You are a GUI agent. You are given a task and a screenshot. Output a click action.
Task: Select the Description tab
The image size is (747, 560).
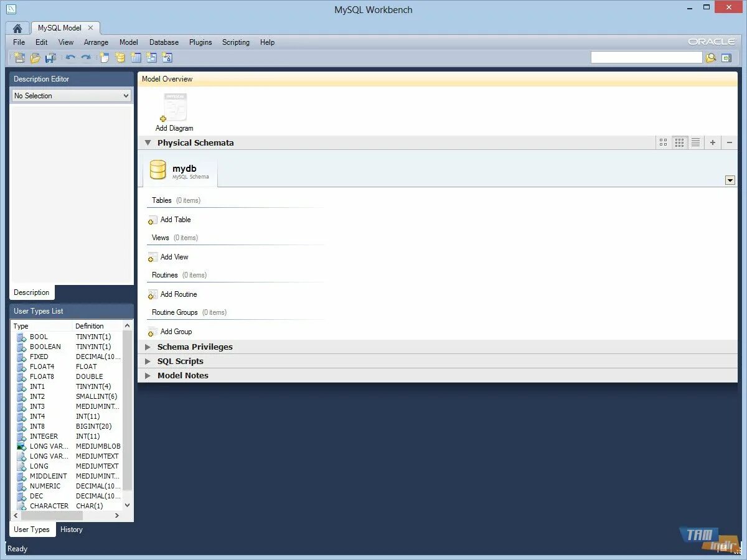pos(32,292)
